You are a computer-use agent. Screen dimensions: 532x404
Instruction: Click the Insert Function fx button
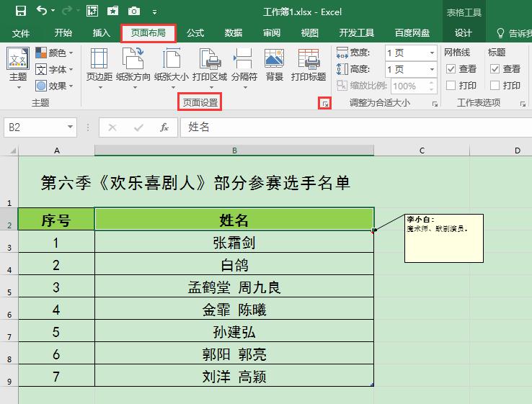point(164,127)
